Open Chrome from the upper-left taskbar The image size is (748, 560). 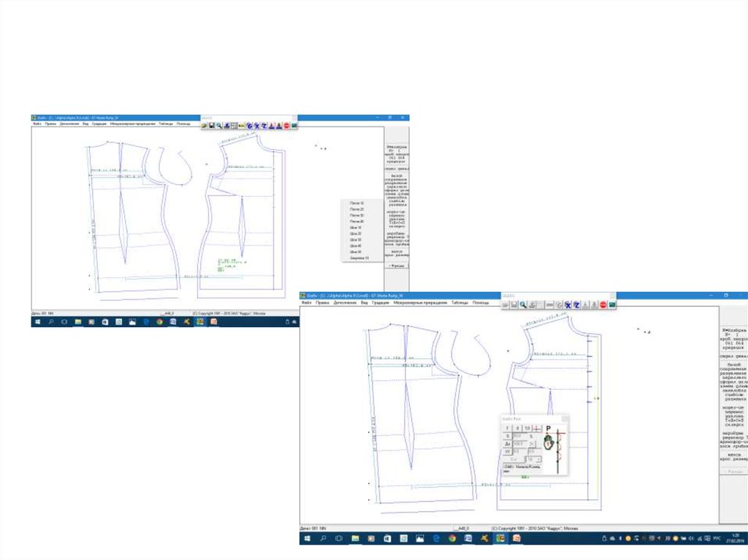click(159, 322)
